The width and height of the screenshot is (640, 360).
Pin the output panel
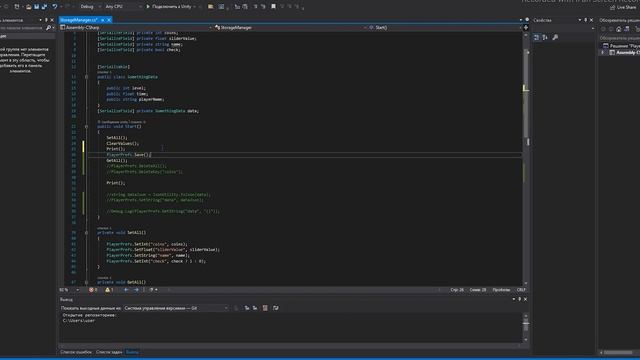(x=520, y=299)
